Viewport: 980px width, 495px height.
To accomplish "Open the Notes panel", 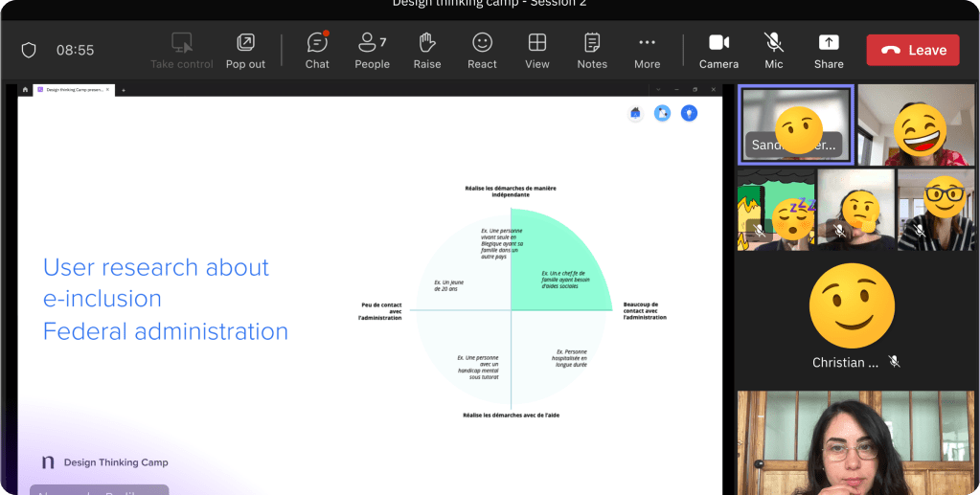I will point(592,51).
